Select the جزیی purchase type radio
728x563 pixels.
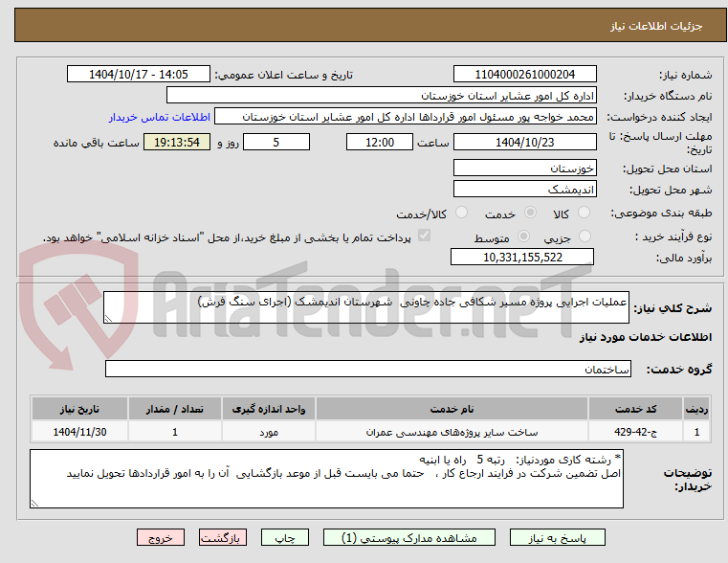pos(585,236)
